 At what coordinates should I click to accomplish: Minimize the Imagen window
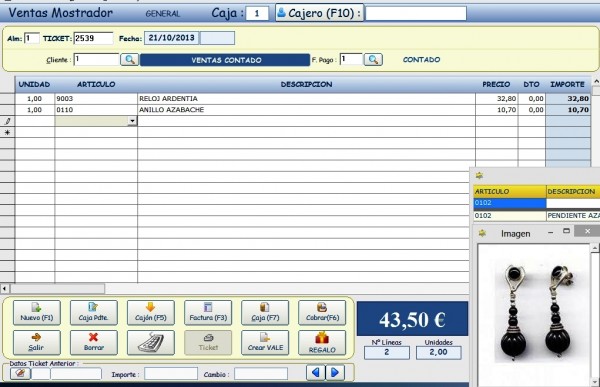(551, 232)
